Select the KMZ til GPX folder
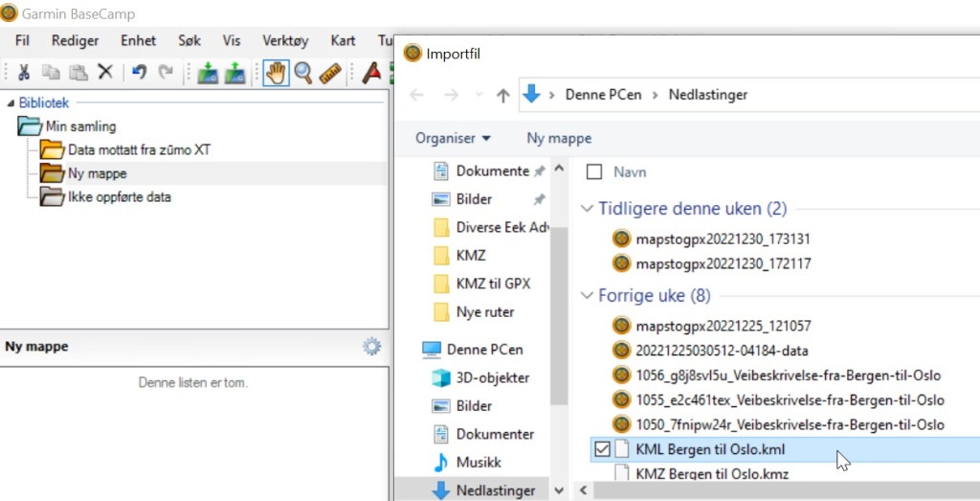980x501 pixels. [x=493, y=284]
